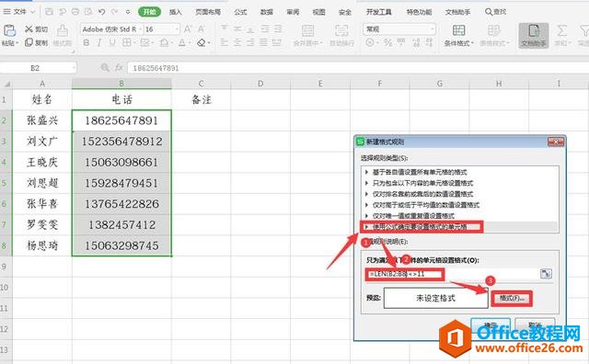The image size is (589, 364).
Task: Click the range selector icon beside formula field
Action: (x=546, y=274)
